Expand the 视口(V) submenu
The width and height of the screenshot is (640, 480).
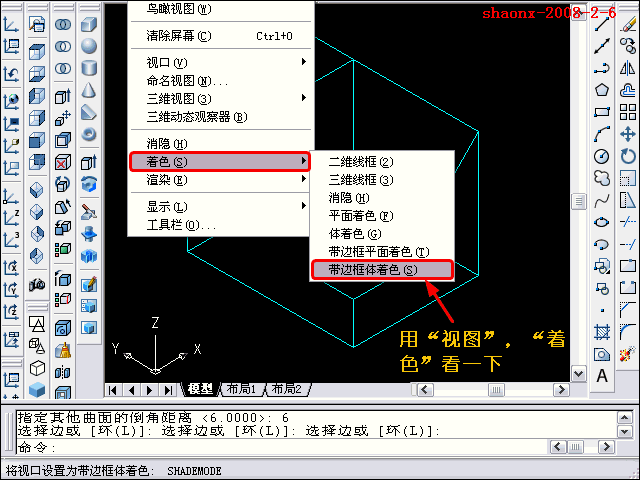point(220,62)
